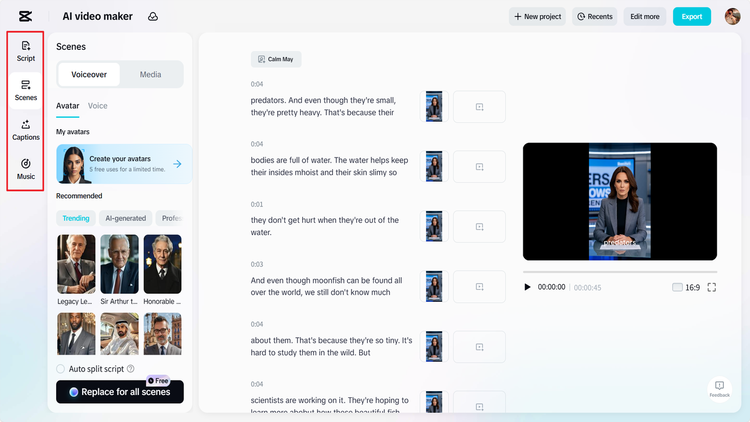Viewport: 750px width, 422px height.
Task: Click the cloud save icon
Action: point(152,16)
